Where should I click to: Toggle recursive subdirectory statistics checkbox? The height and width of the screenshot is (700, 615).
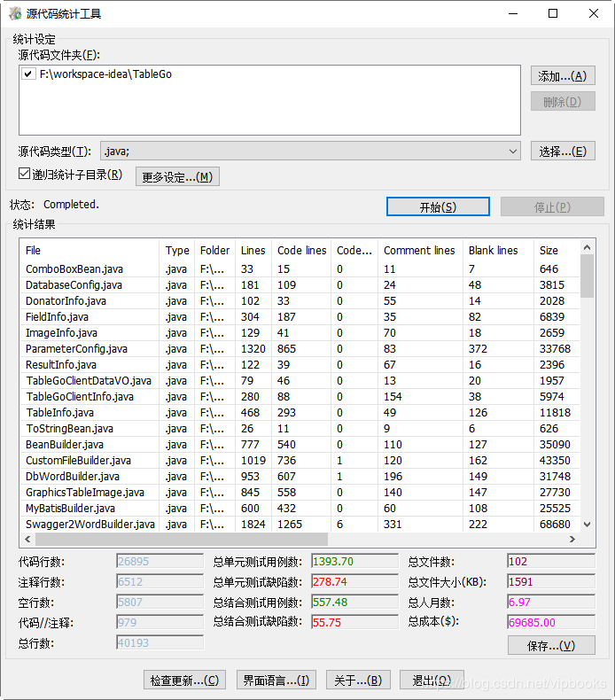(24, 174)
